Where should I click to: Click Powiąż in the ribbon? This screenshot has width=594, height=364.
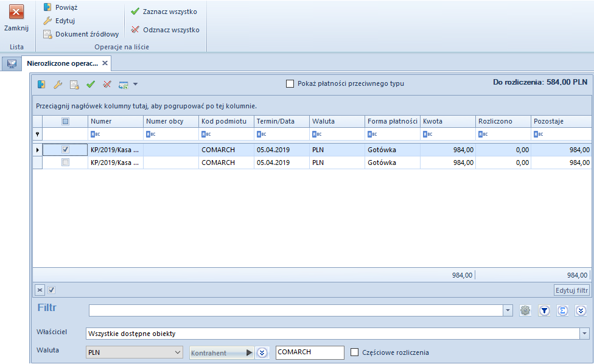[61, 7]
